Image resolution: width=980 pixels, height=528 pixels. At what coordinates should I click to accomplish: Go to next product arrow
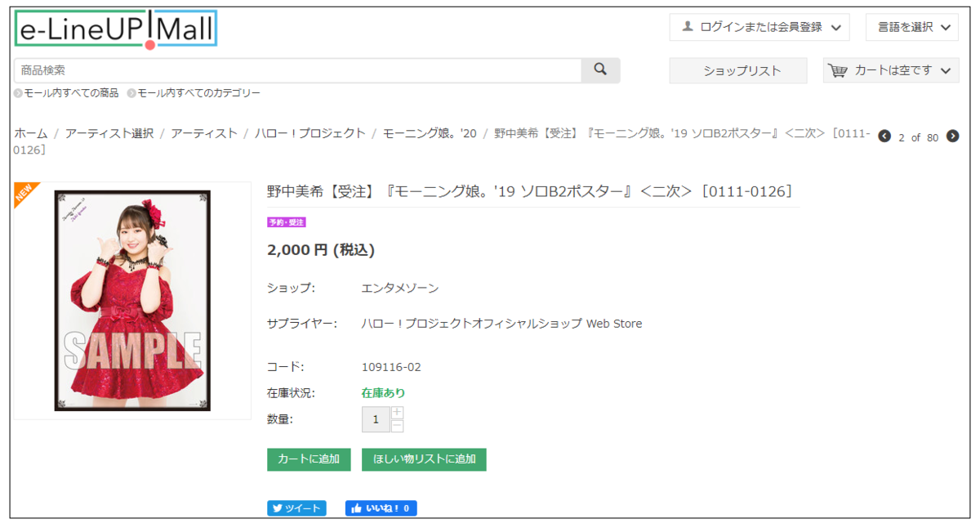click(952, 136)
